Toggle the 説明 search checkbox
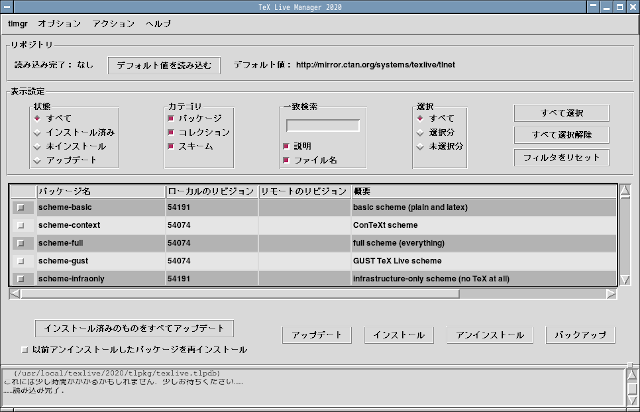The height and width of the screenshot is (412, 640). [286, 146]
